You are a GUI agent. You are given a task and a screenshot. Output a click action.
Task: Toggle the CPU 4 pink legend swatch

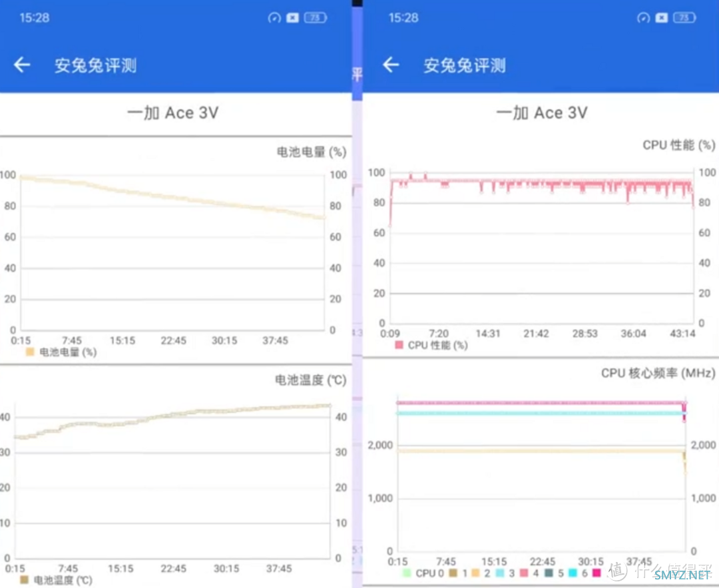tap(524, 573)
